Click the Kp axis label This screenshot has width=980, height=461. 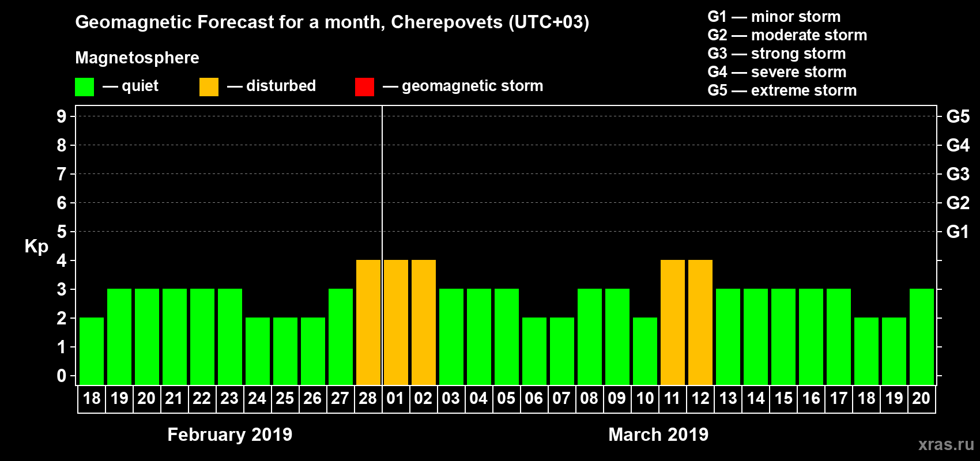point(36,247)
